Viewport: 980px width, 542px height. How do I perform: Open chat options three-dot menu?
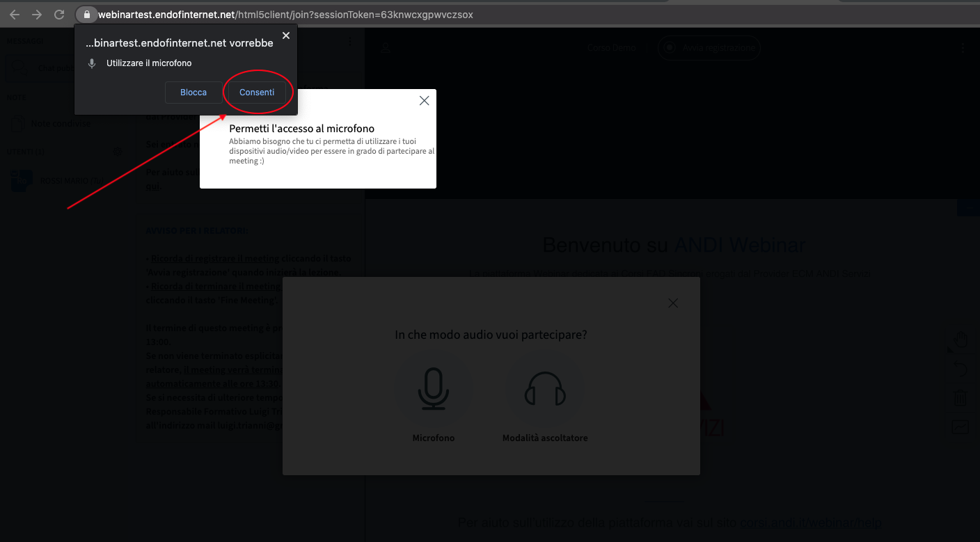pos(350,42)
